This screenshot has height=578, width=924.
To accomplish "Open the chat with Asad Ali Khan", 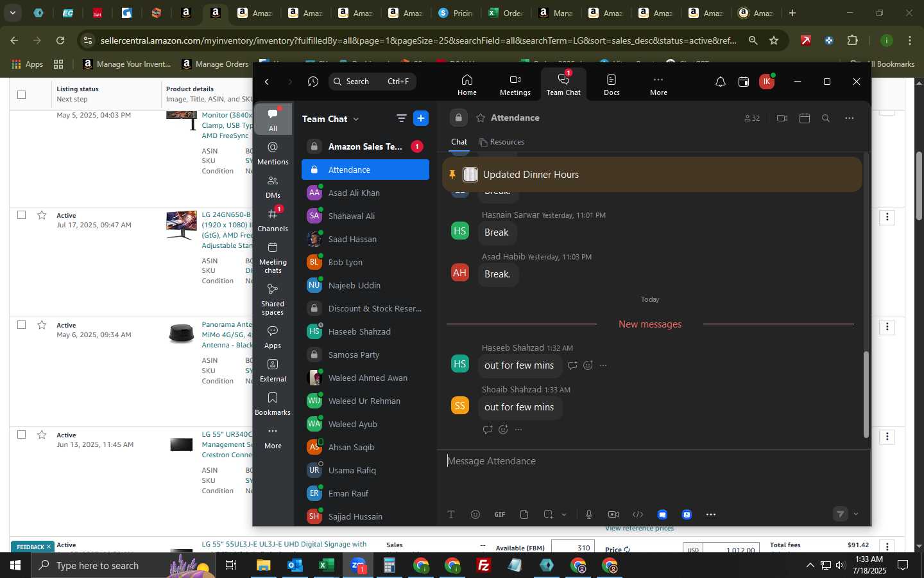I will click(x=366, y=193).
